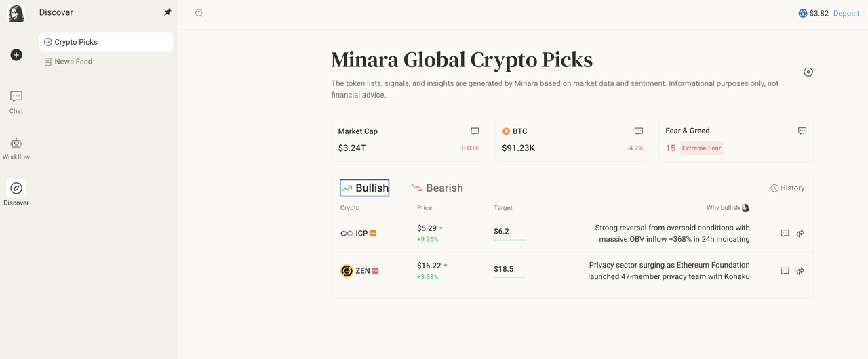868x359 pixels.
Task: Open the Workflow robot icon
Action: 16,143
